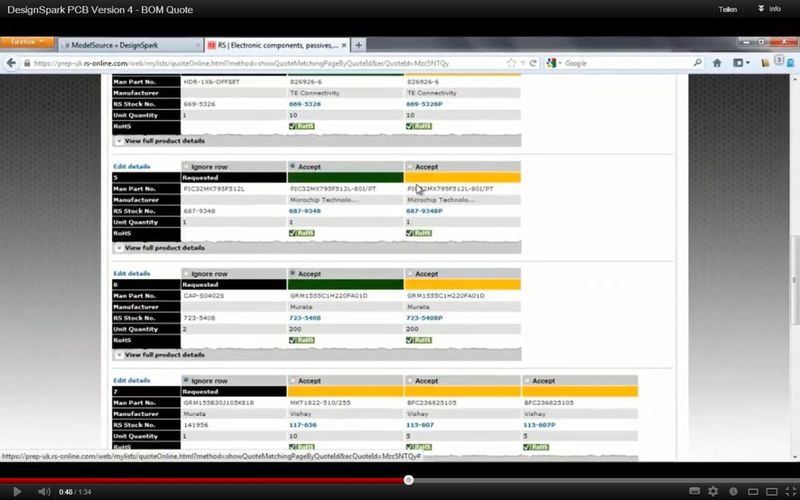The height and width of the screenshot is (500, 800).
Task: Reload the page
Action: [x=533, y=63]
